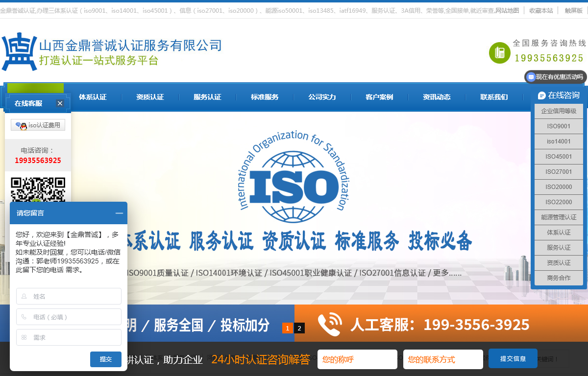The height and width of the screenshot is (376, 588).
Task: Focus the 您的称呼 field
Action: click(357, 359)
